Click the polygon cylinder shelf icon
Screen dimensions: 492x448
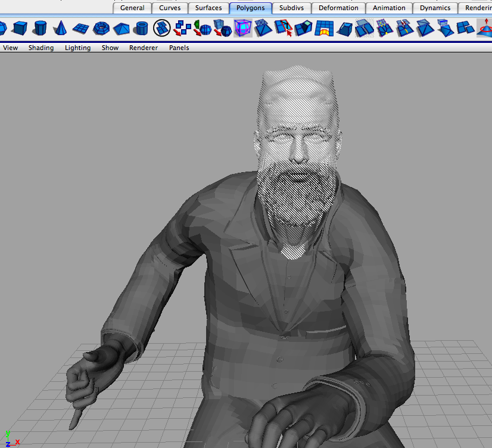coord(40,28)
